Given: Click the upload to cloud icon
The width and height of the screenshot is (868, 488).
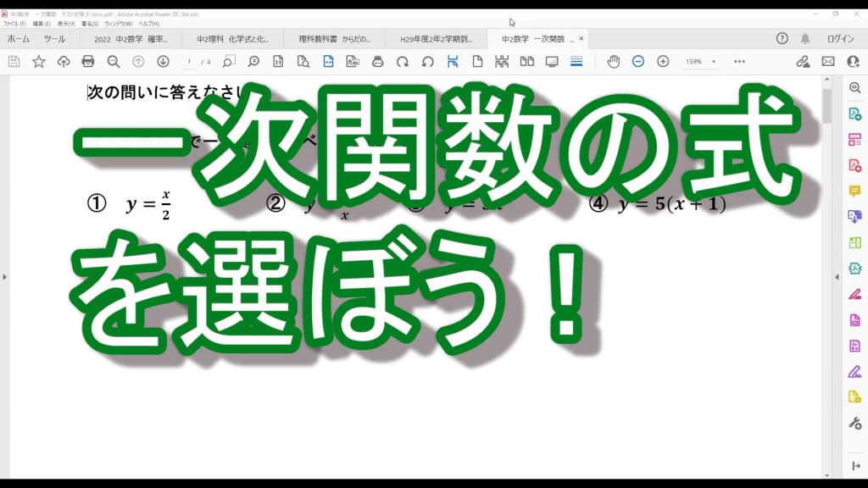Looking at the screenshot, I should pos(64,61).
